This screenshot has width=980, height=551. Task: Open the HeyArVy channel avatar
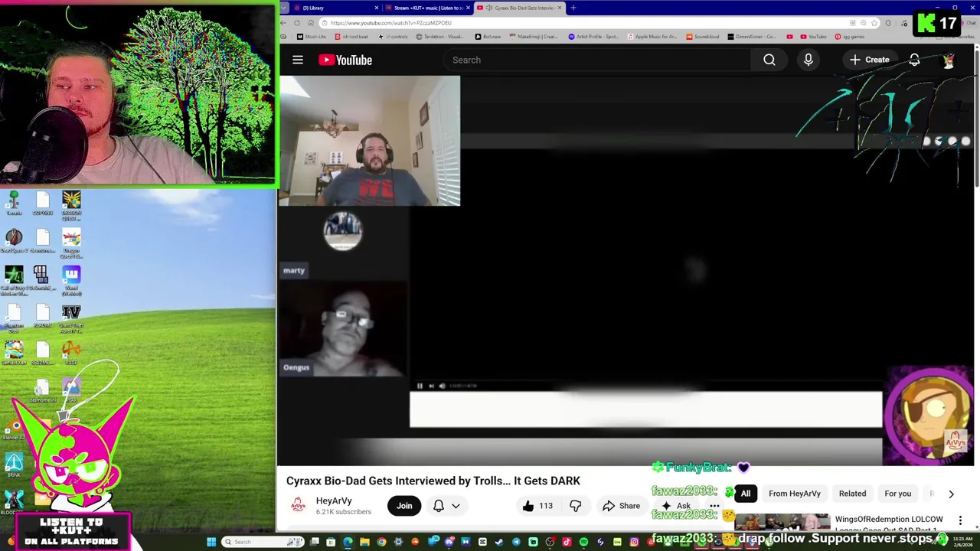click(x=298, y=506)
